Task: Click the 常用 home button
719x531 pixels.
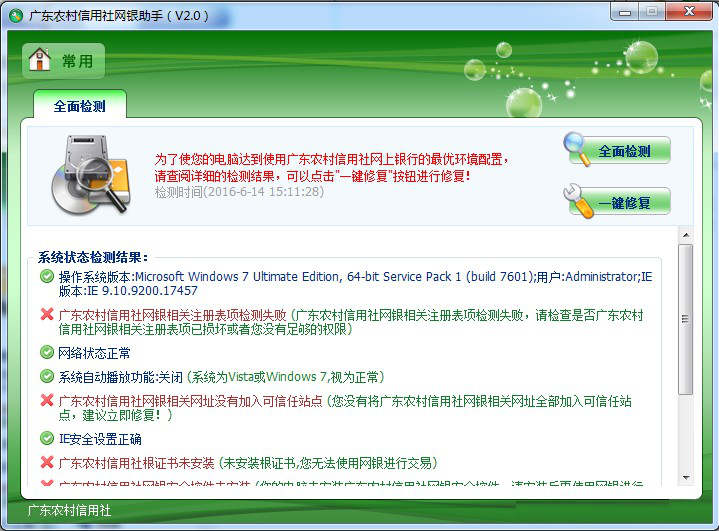Action: pos(63,61)
